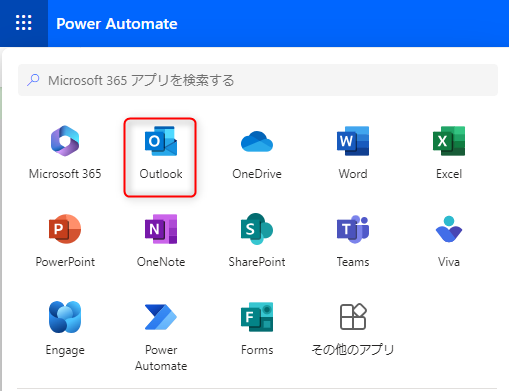Click the Power Automate tile label
This screenshot has height=391, width=509.
tap(161, 358)
